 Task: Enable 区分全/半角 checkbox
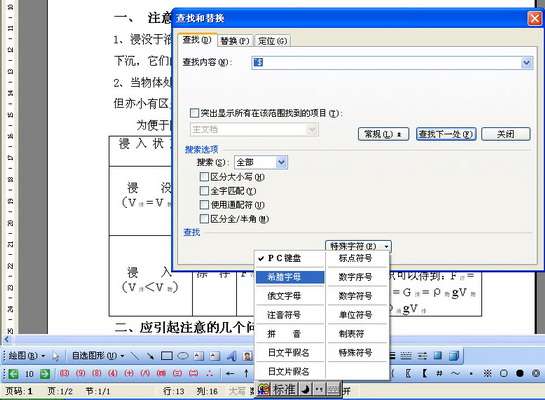(x=204, y=219)
